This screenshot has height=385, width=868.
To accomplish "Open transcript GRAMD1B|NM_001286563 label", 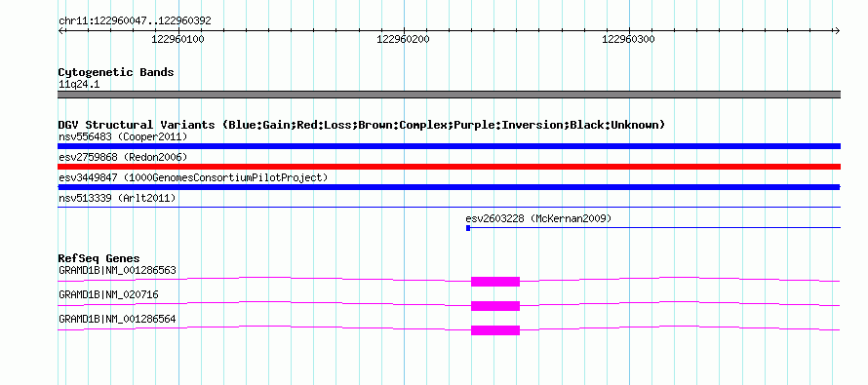I will click(x=117, y=271).
